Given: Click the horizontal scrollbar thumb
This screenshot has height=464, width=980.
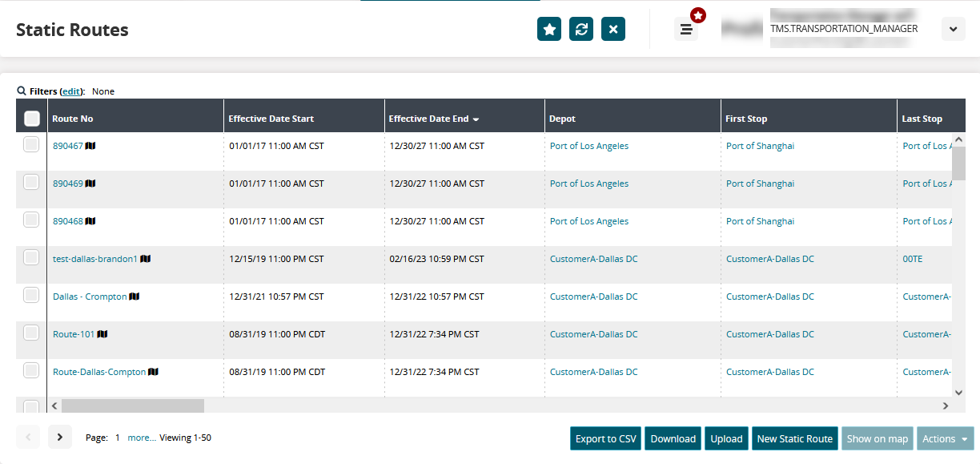Looking at the screenshot, I should tap(133, 405).
